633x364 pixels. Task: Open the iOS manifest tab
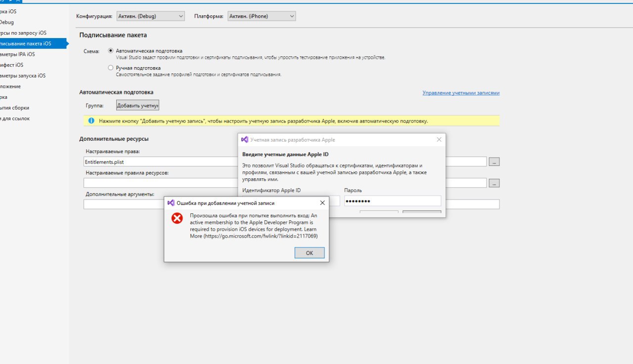[x=12, y=65]
